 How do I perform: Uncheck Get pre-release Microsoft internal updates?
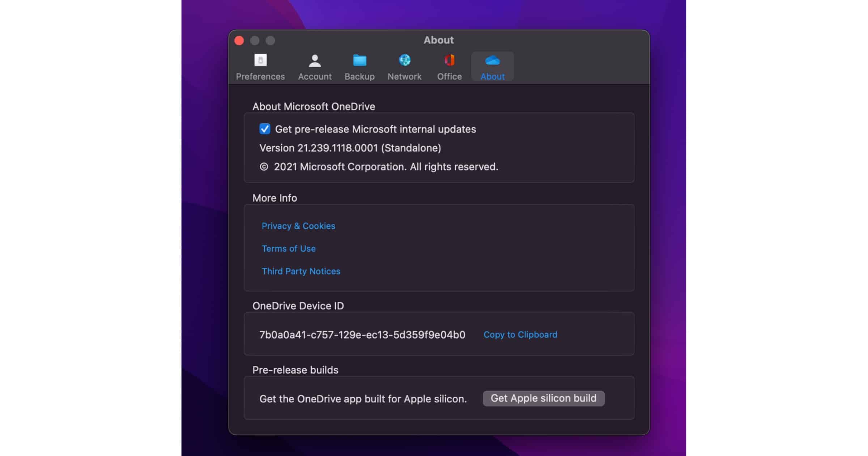[265, 129]
